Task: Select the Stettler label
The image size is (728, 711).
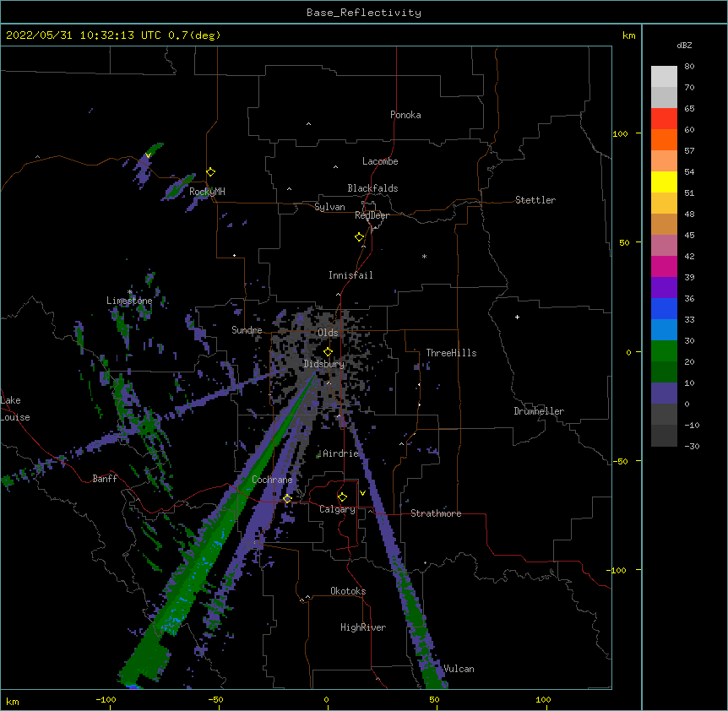Action: click(x=535, y=200)
